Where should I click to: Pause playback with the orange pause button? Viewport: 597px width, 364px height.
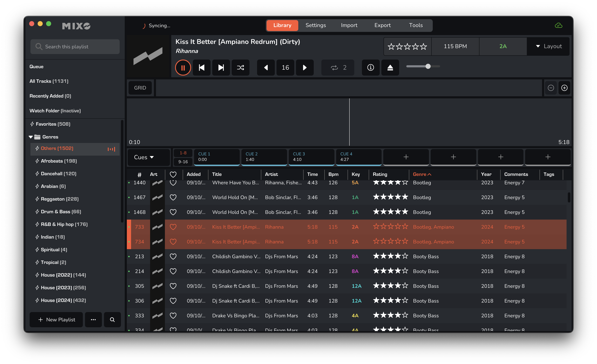(183, 68)
